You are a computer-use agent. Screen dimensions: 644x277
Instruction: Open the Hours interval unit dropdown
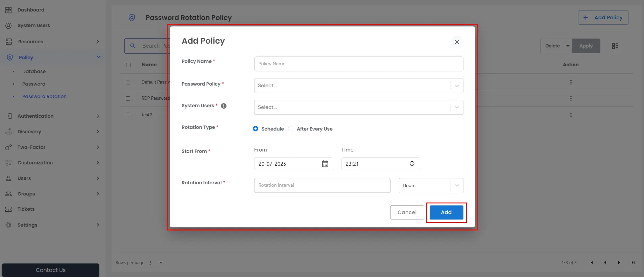pyautogui.click(x=431, y=185)
